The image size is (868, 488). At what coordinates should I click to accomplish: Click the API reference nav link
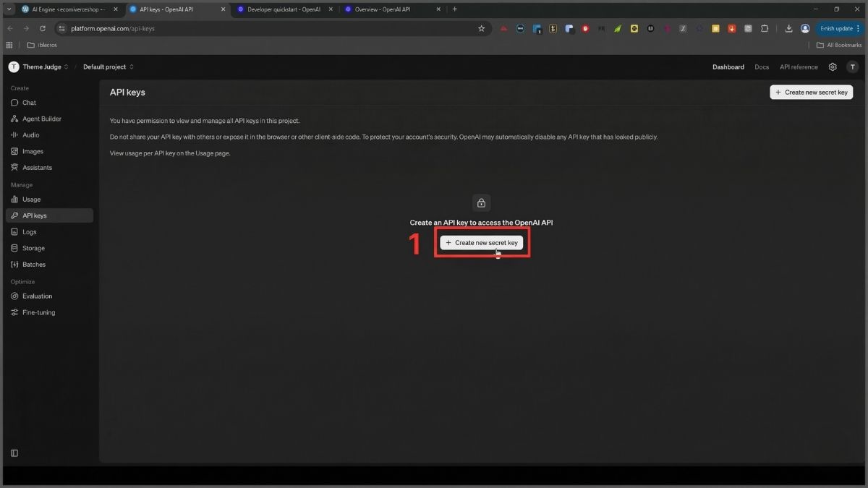click(799, 67)
